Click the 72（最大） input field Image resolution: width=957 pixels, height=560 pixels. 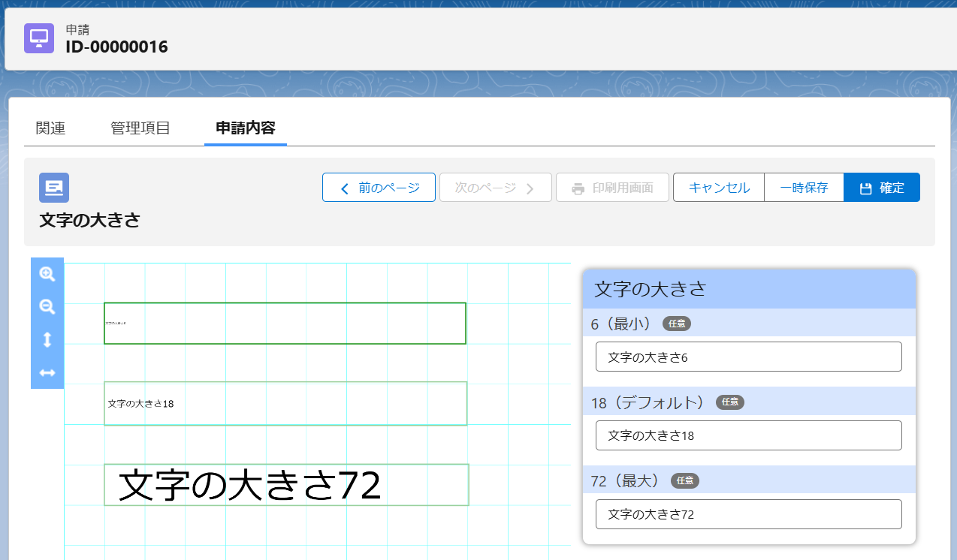(748, 514)
